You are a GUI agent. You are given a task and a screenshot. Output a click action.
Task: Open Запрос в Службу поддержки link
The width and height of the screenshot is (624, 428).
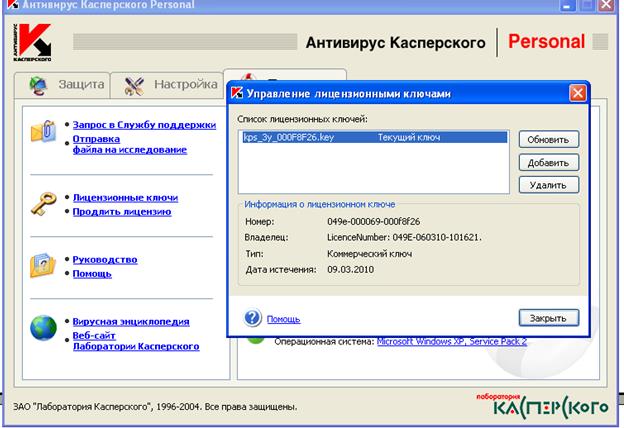[144, 125]
